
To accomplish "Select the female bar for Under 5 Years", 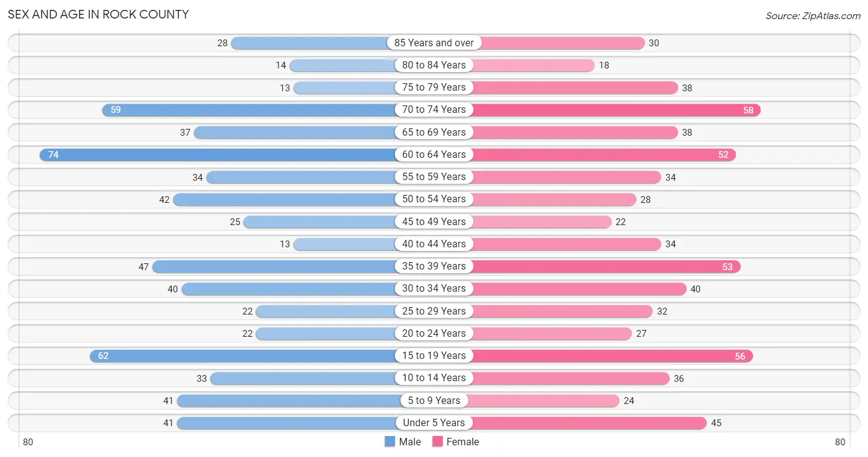I will click(x=590, y=423).
